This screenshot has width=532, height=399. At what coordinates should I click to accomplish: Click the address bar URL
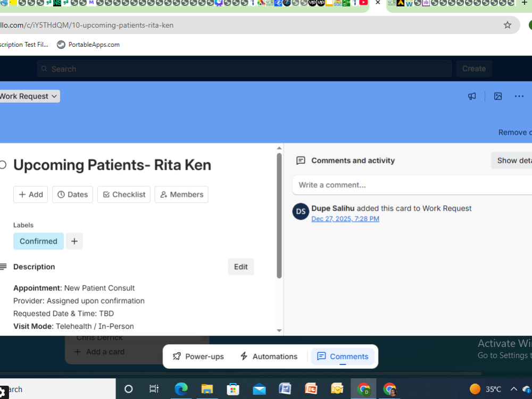pyautogui.click(x=87, y=25)
